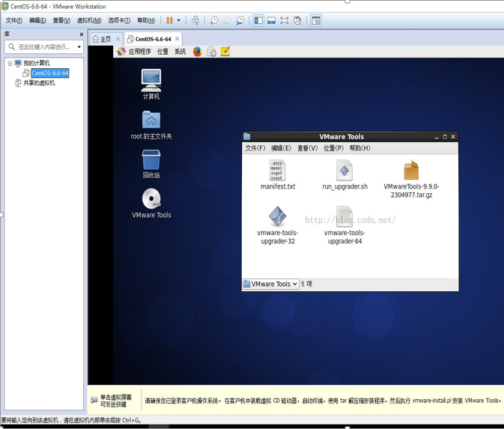Screen dimensions: 504x429
Task: Select 共享的虚拟机 in the library tree
Action: click(39, 83)
